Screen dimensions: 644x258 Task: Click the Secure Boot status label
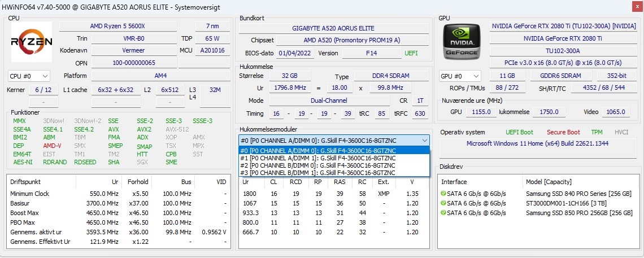(563, 132)
